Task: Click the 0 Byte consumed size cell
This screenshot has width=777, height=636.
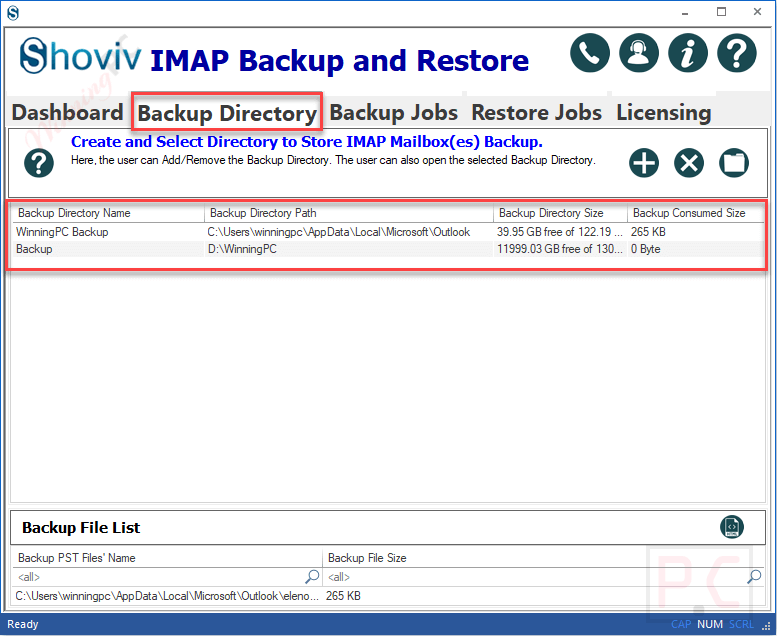Action: click(696, 249)
